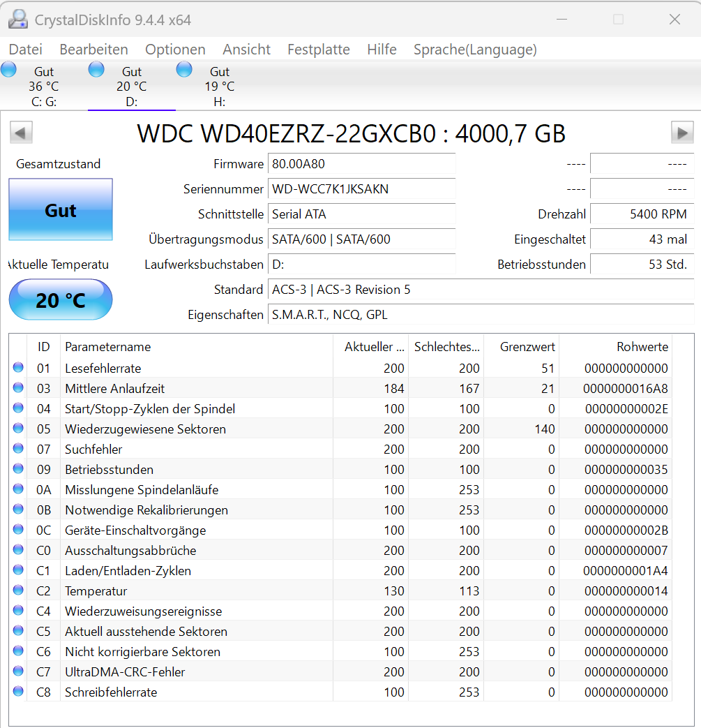Click the status orb for drive H:
The width and height of the screenshot is (701, 728).
pyautogui.click(x=184, y=70)
